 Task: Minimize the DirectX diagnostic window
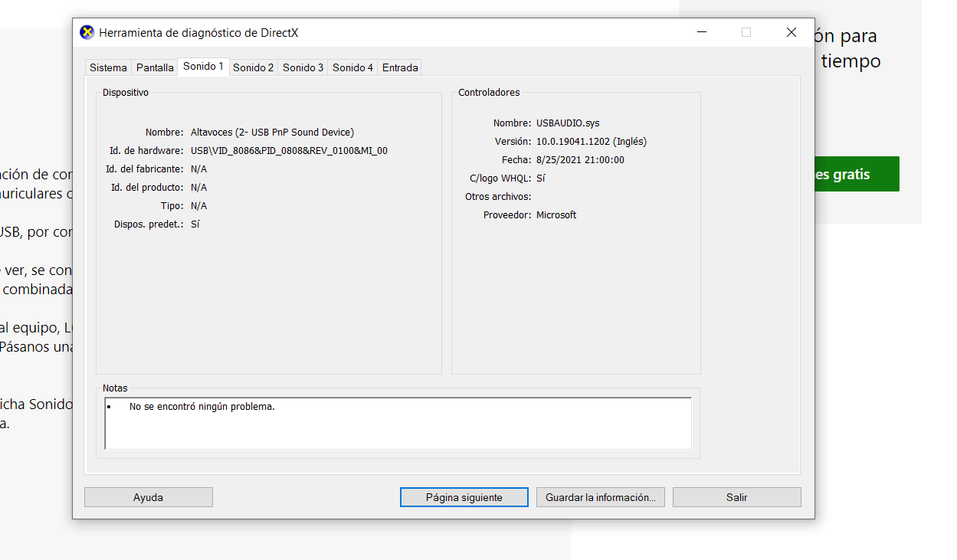[701, 32]
